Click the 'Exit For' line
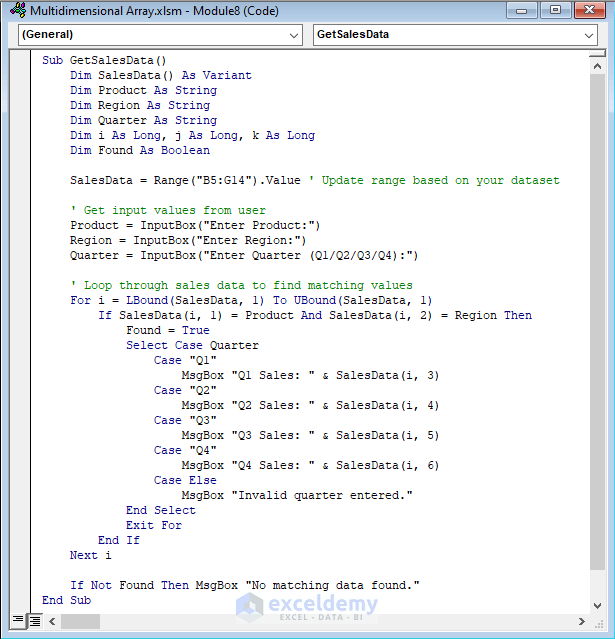The height and width of the screenshot is (639, 615). click(x=154, y=525)
